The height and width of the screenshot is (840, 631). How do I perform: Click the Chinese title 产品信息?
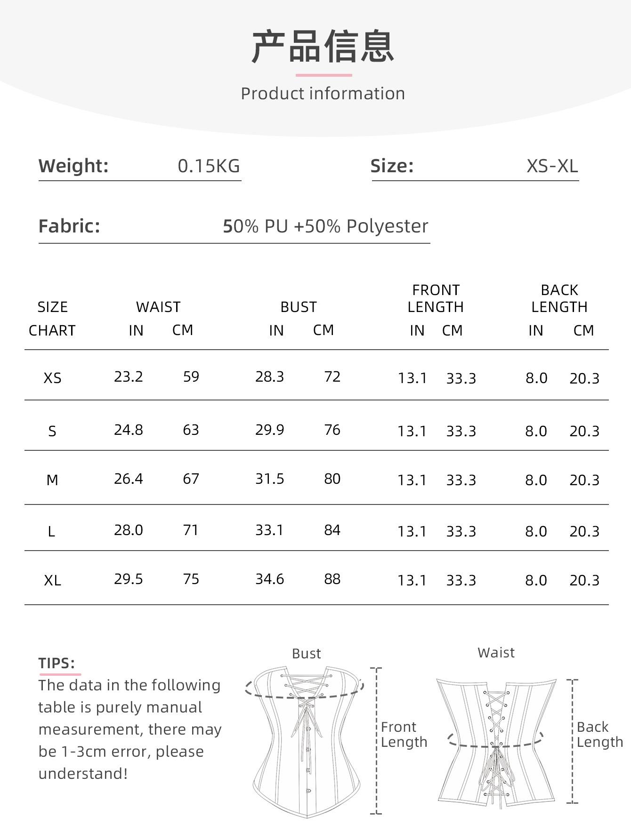(x=323, y=46)
